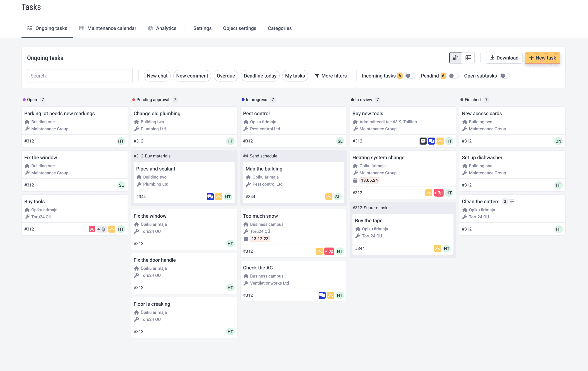The image size is (588, 371).
Task: Click +3p badge on Too much snow
Action: (329, 251)
